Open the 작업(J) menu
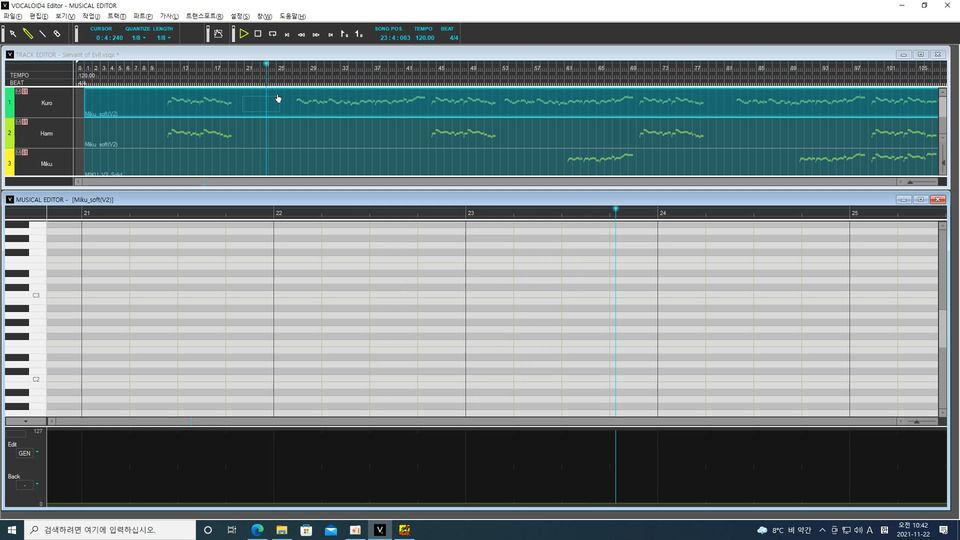Viewport: 960px width, 540px height. pyautogui.click(x=91, y=17)
